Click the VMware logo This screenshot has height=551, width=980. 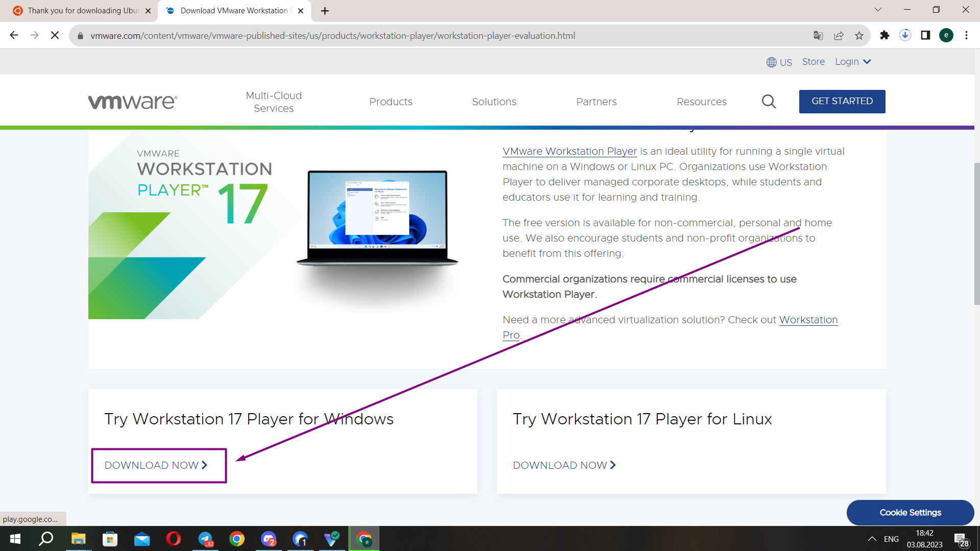coord(133,102)
